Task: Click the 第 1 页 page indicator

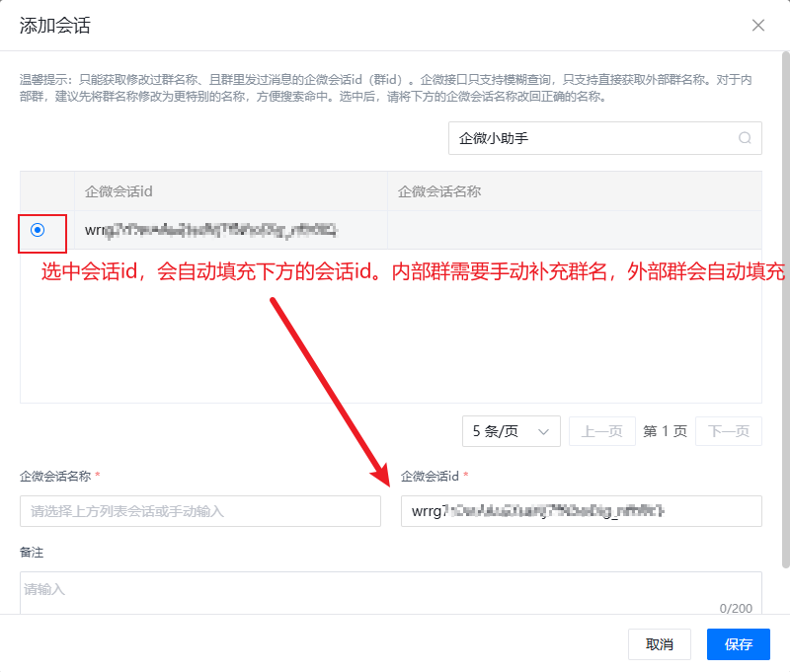Action: coord(665,431)
